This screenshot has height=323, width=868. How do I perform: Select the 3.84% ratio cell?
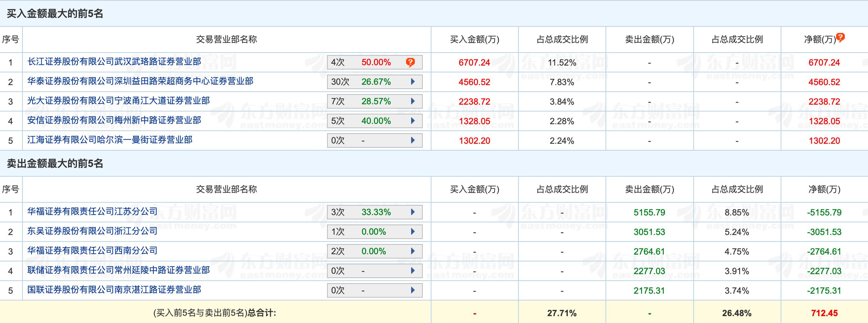click(562, 102)
